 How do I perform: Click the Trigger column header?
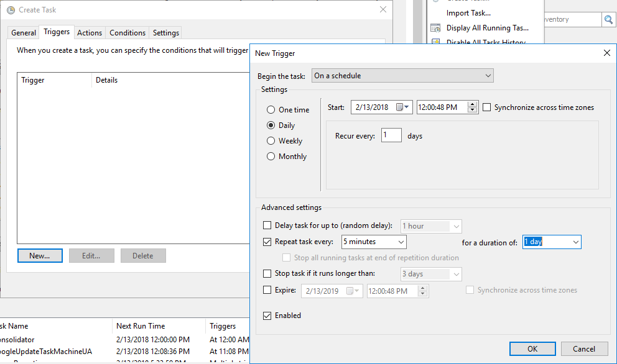54,80
